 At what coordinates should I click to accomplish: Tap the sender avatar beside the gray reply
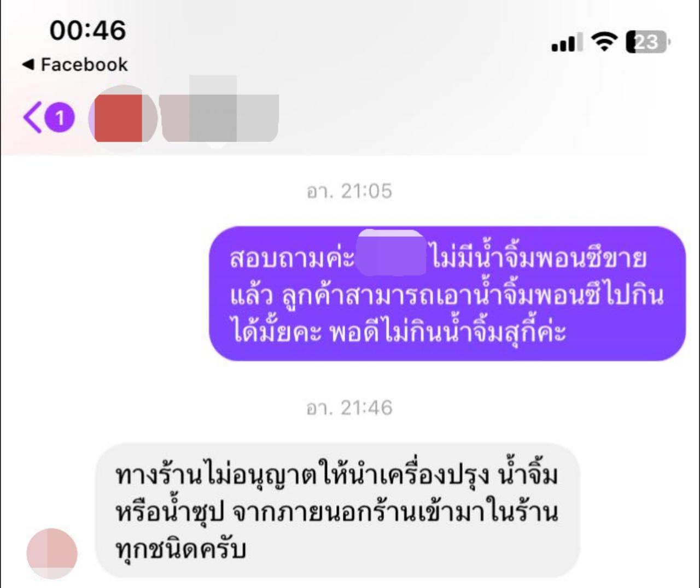click(x=52, y=553)
